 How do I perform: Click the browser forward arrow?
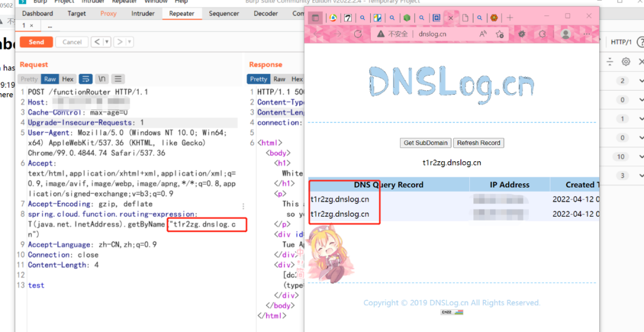pos(337,33)
